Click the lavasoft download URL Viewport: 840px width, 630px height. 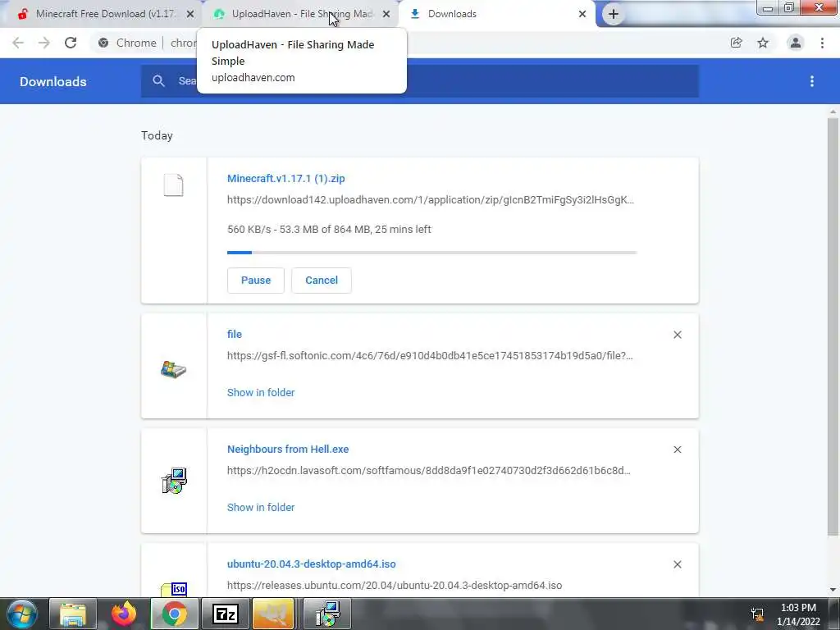point(428,470)
